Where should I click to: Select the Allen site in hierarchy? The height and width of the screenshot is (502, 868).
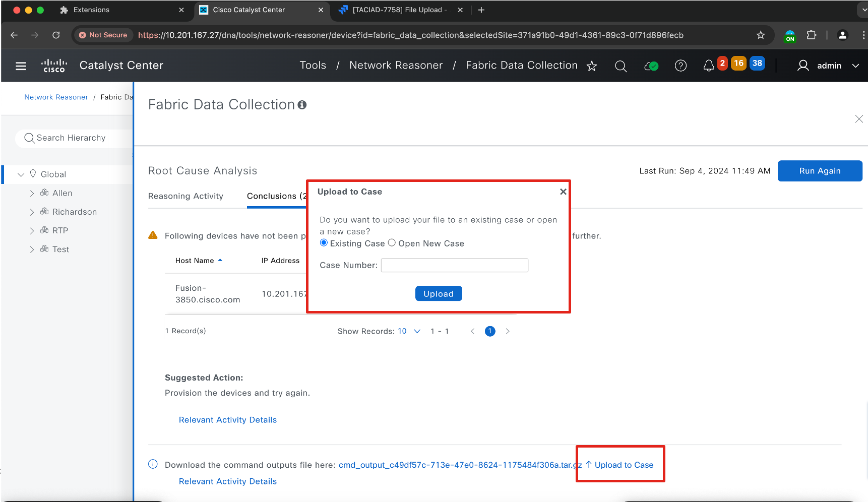pyautogui.click(x=63, y=194)
